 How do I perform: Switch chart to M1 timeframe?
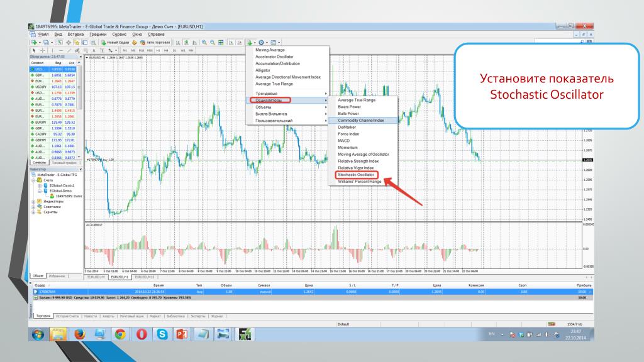pos(125,50)
